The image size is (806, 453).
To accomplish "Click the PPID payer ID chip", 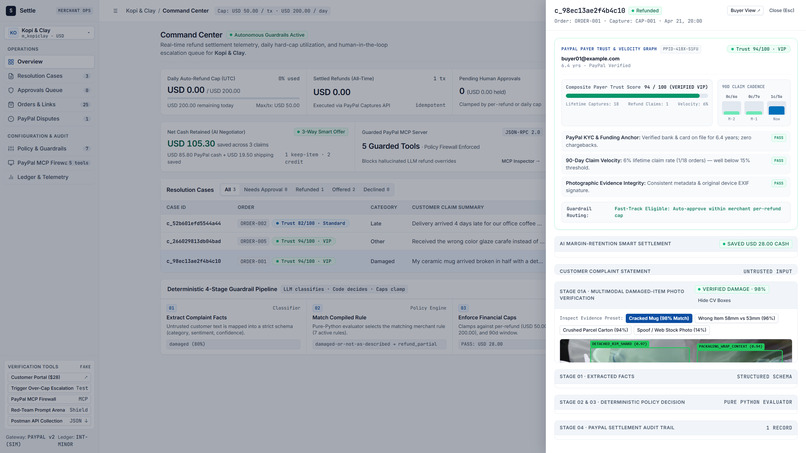I will pyautogui.click(x=680, y=49).
